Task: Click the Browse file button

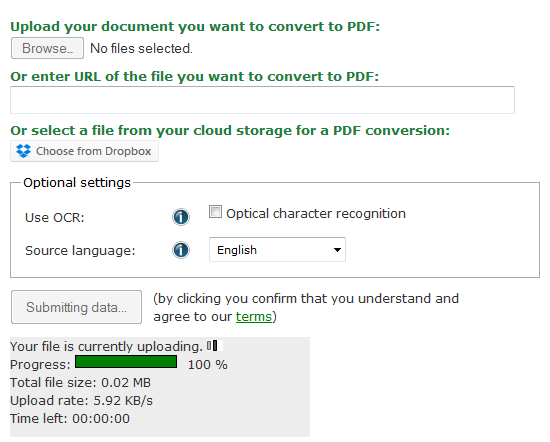Action: (x=47, y=48)
